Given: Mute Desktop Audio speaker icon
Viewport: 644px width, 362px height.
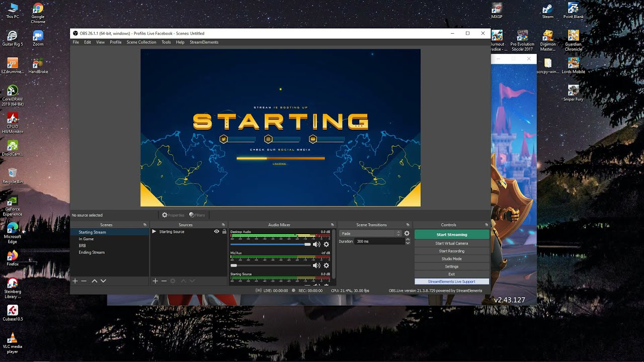Looking at the screenshot, I should pos(316,244).
